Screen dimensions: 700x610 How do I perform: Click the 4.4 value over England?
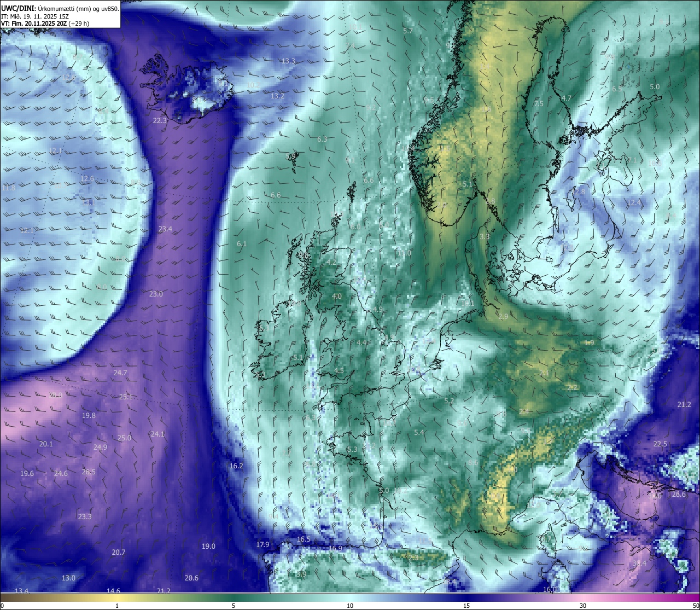pos(361,343)
